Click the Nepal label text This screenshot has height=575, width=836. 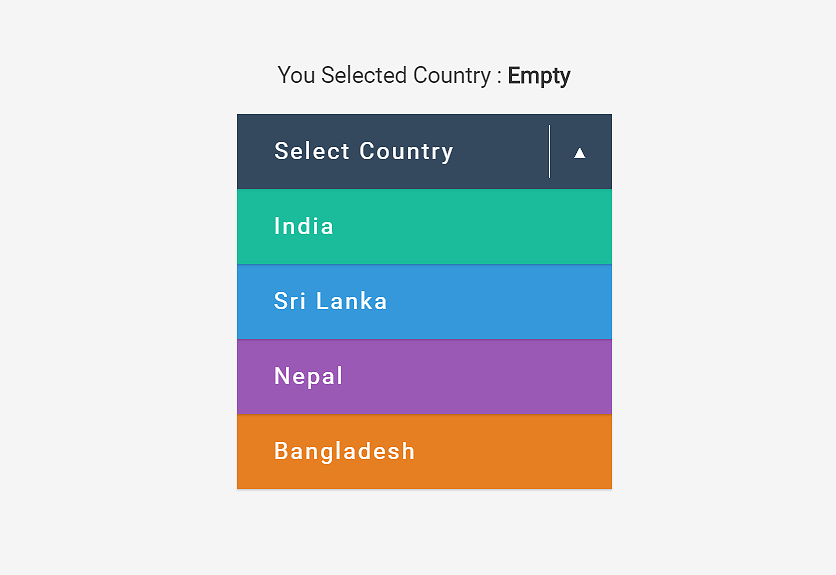(308, 377)
